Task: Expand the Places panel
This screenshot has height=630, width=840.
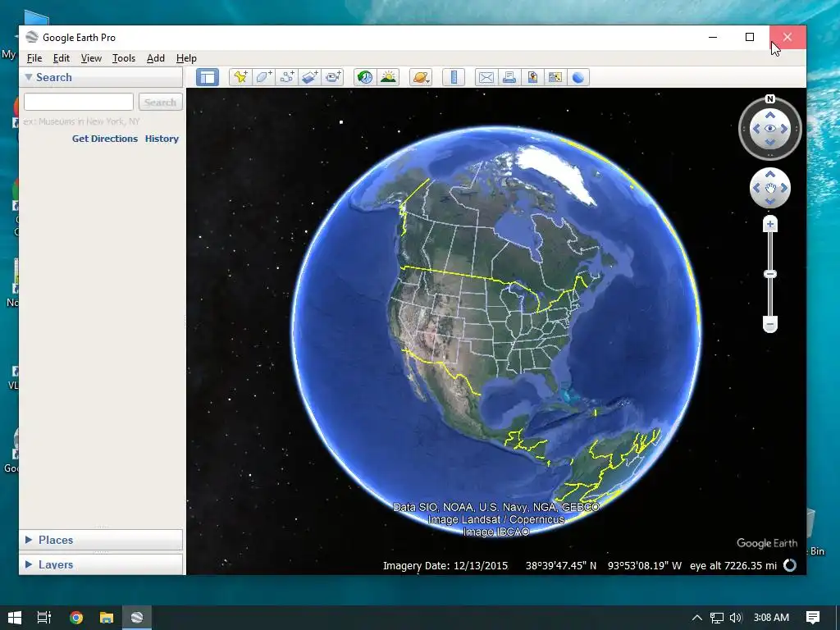Action: click(29, 540)
